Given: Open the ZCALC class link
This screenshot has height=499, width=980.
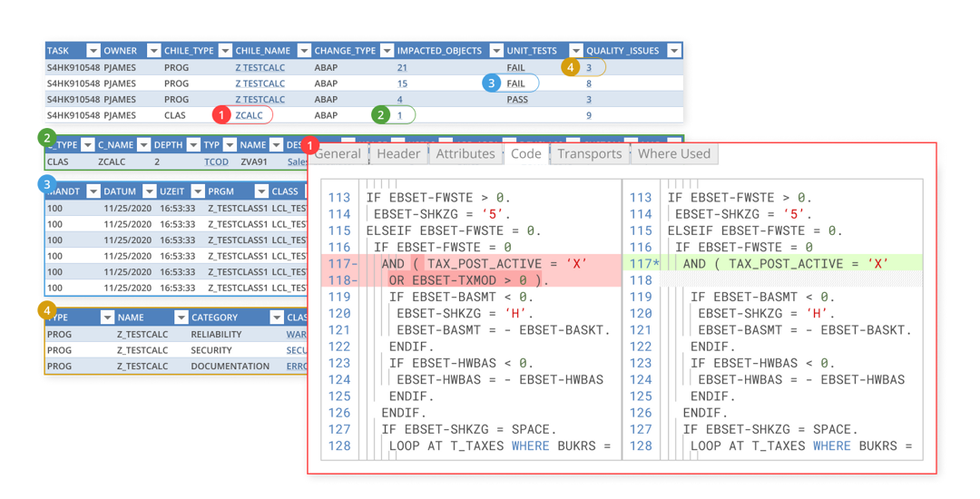Looking at the screenshot, I should pyautogui.click(x=249, y=115).
